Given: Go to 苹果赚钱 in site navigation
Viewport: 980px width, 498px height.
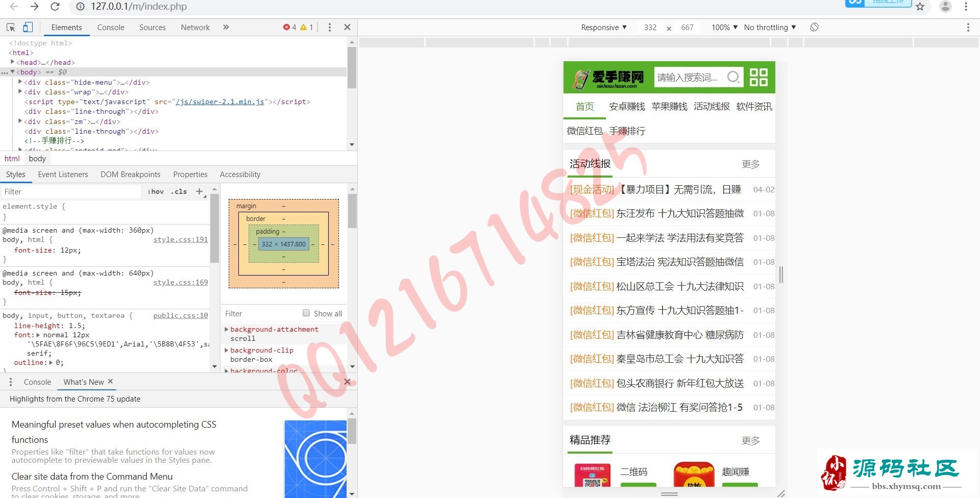Looking at the screenshot, I should pyautogui.click(x=669, y=107).
